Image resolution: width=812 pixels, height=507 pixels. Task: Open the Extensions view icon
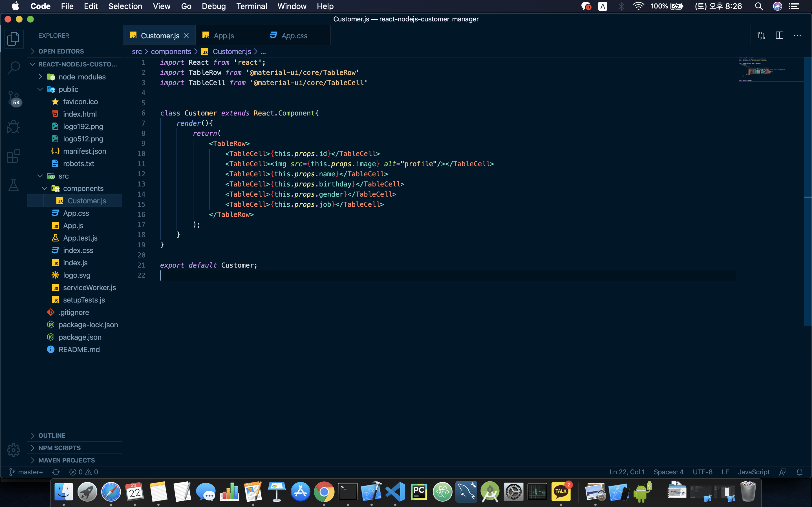14,156
